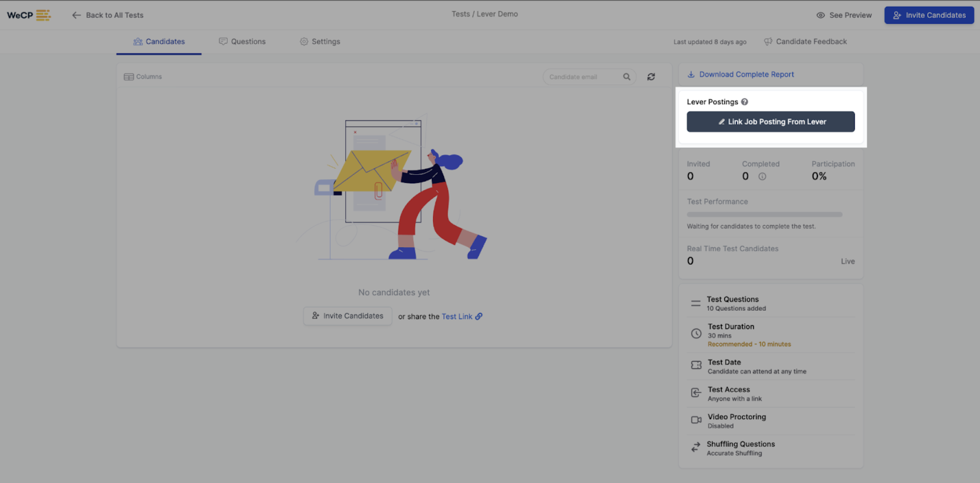Switch to the Candidates tab
980x483 pixels.
pos(159,41)
